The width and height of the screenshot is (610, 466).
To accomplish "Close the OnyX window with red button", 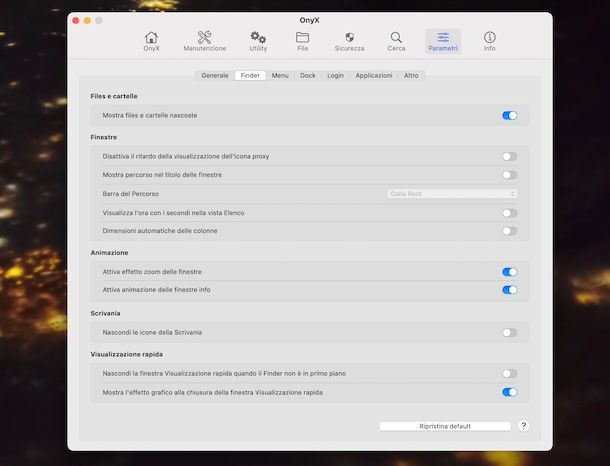I will [76, 21].
